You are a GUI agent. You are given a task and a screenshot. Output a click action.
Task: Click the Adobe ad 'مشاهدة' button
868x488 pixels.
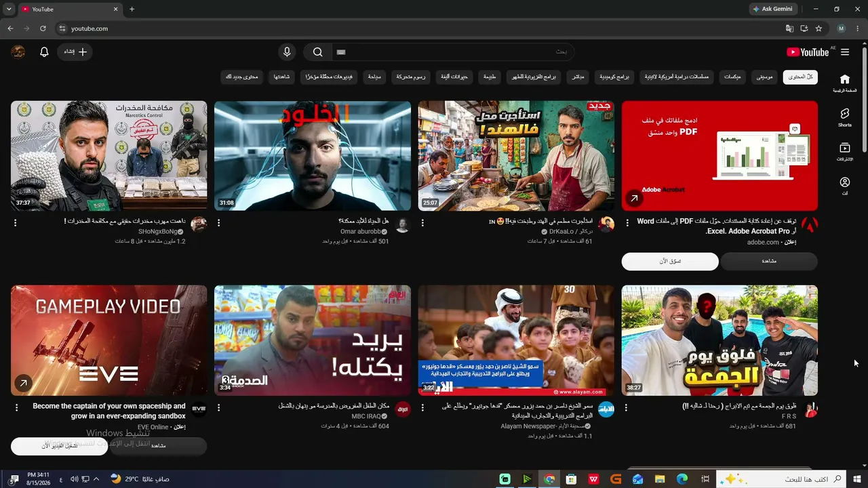pos(769,261)
